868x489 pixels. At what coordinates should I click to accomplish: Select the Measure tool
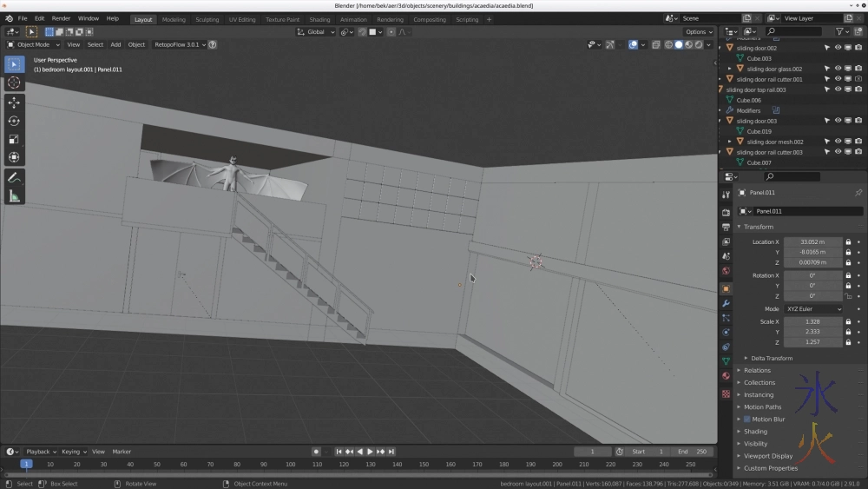[x=14, y=196]
